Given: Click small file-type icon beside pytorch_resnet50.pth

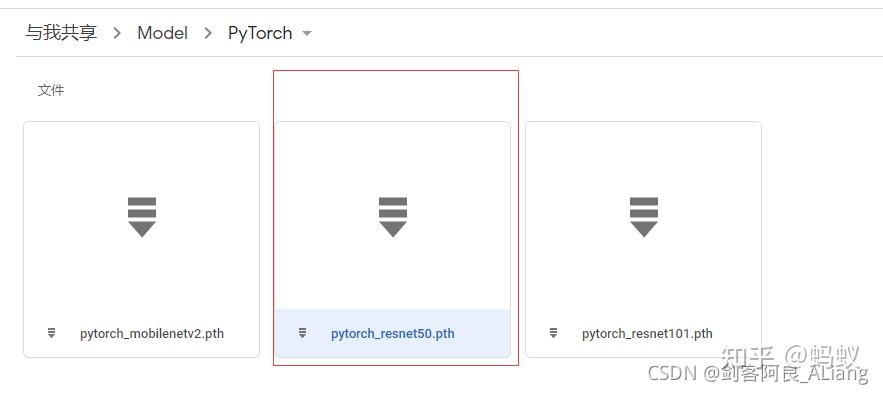Looking at the screenshot, I should 302,333.
